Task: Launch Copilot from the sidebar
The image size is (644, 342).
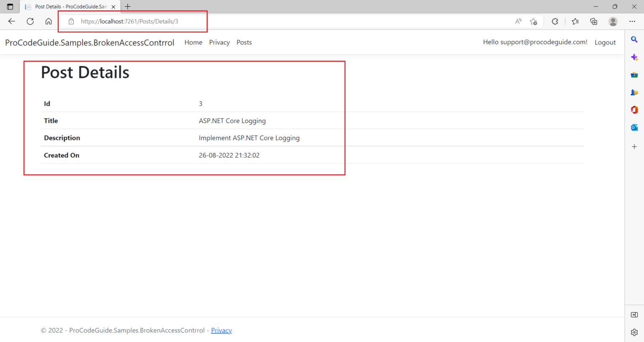Action: point(634,57)
